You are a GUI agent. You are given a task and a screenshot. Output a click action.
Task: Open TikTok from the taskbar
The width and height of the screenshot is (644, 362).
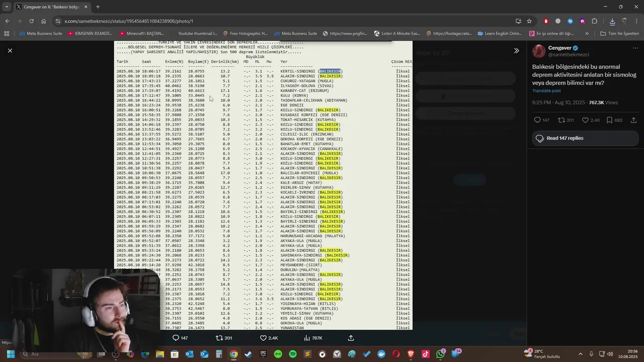(426, 354)
